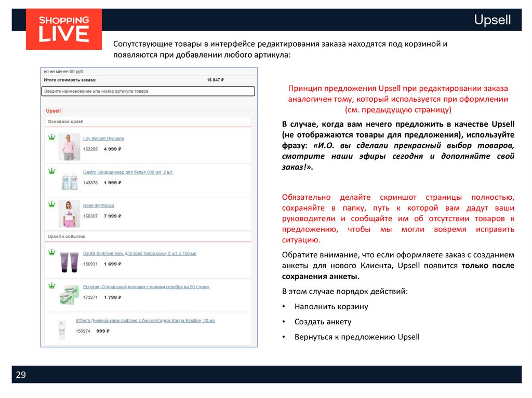Open the GESS Лифтинг-гель product link
Image resolution: width=532 pixels, height=398 pixels.
click(x=140, y=254)
